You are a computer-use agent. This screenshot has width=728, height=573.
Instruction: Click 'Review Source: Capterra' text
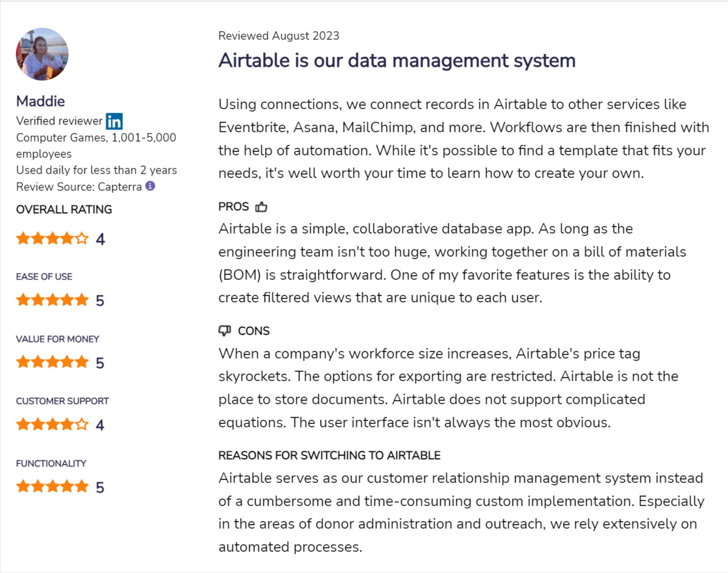79,187
